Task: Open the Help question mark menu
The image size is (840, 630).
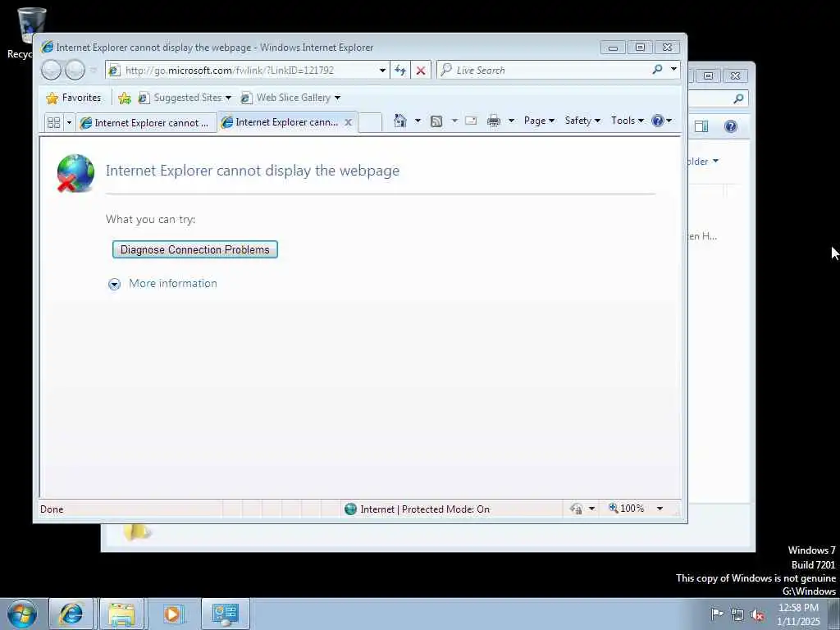Action: 661,121
